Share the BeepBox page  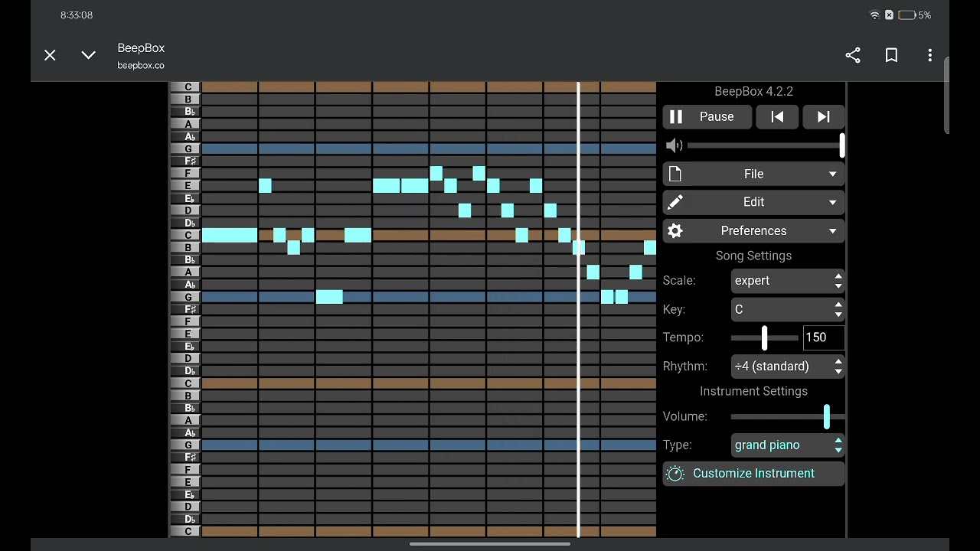click(x=853, y=55)
